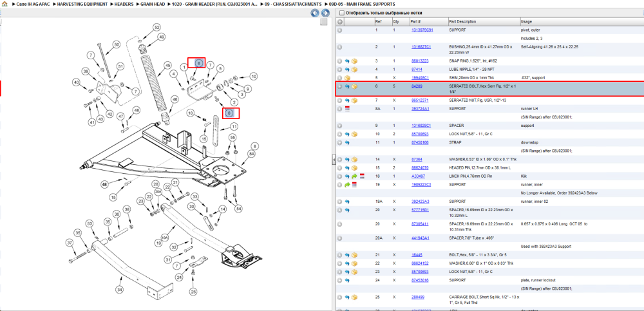
Task: Select callout 52 in the diagram
Action: click(x=156, y=28)
